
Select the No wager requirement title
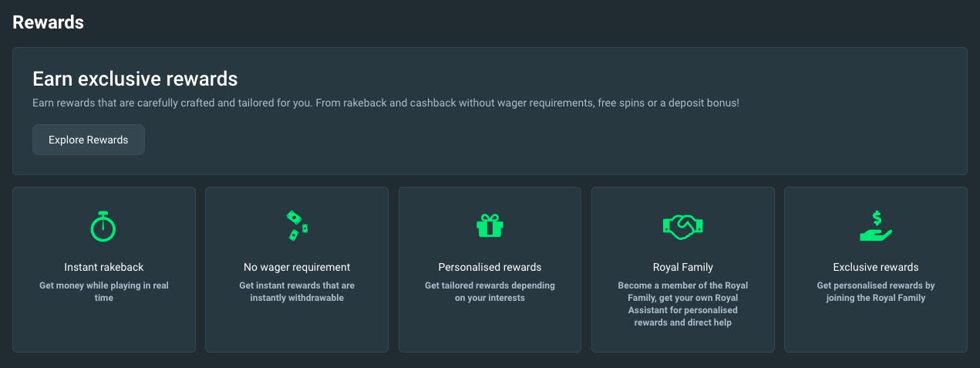[297, 267]
